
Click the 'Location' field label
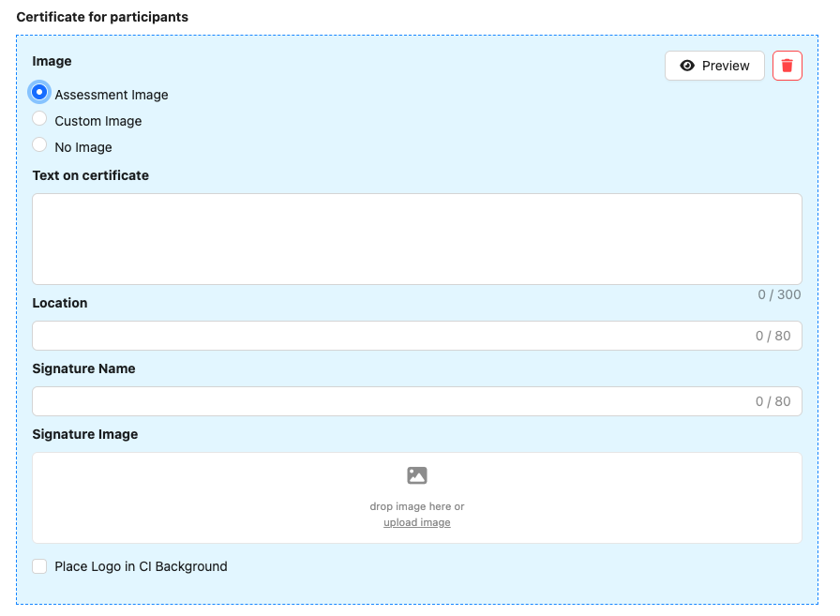point(59,303)
